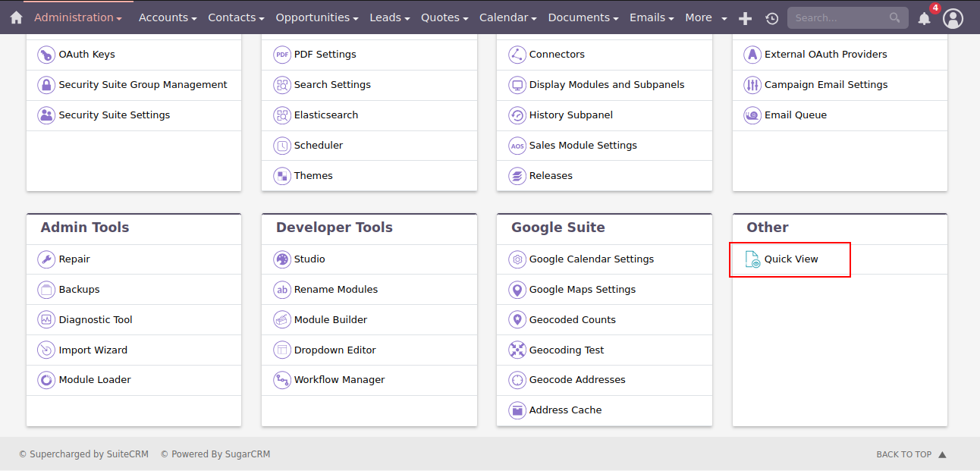The height and width of the screenshot is (471, 980).
Task: Open Module Builder link
Action: [x=331, y=320]
